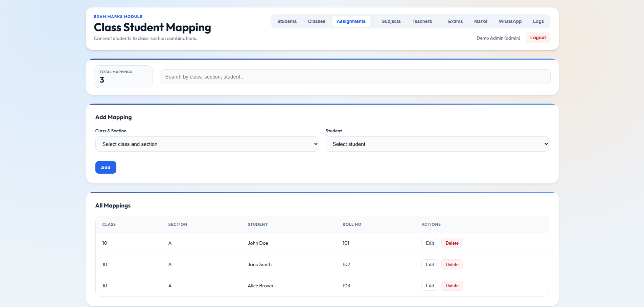
Task: Open the Students tab
Action: (287, 21)
